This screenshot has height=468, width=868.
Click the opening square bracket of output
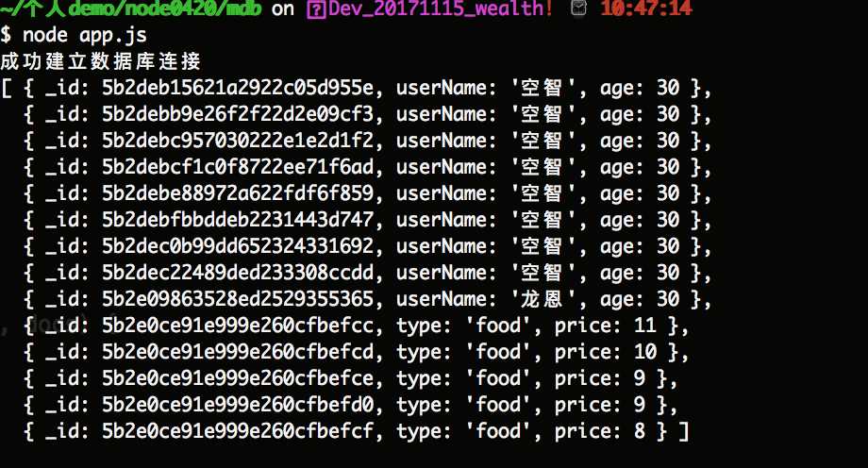pos(7,89)
